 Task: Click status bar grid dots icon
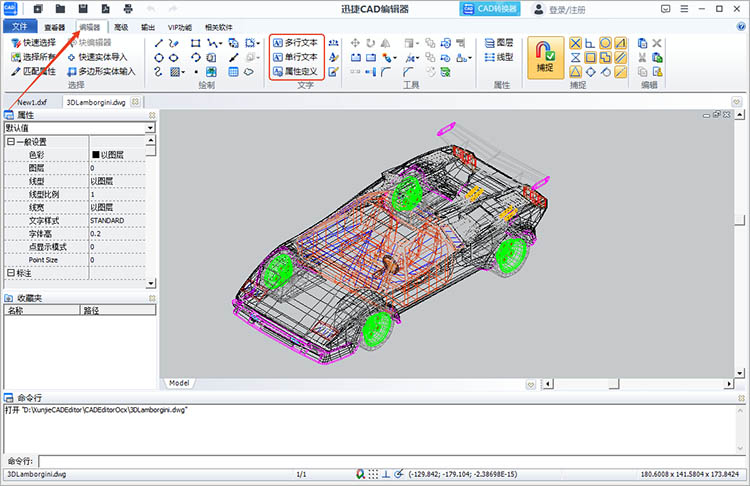click(373, 474)
